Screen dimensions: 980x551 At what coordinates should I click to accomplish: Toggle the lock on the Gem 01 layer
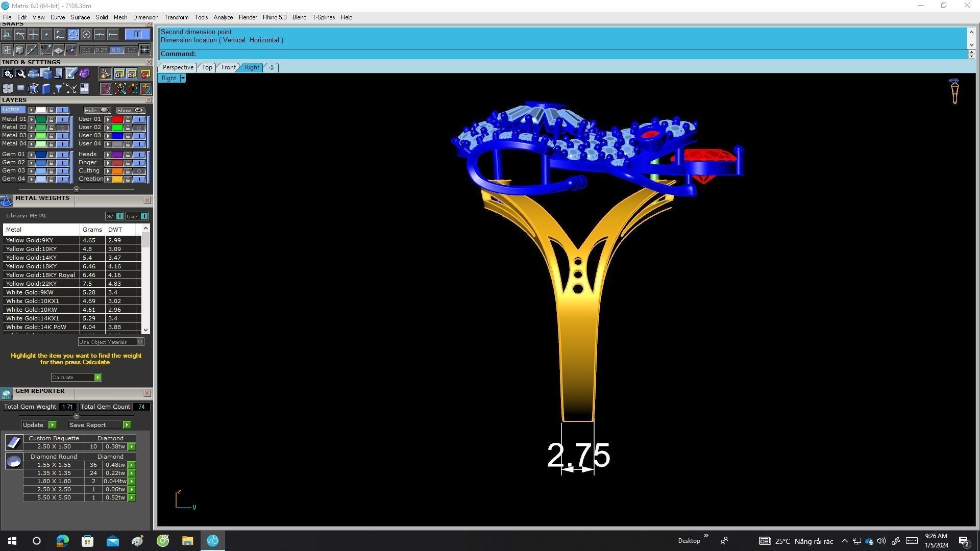pos(51,155)
